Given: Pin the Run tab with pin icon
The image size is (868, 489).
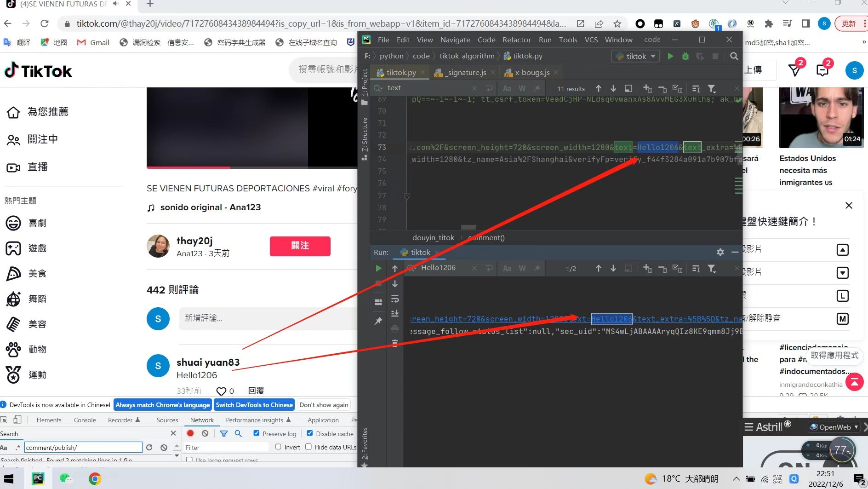Looking at the screenshot, I should click(378, 321).
